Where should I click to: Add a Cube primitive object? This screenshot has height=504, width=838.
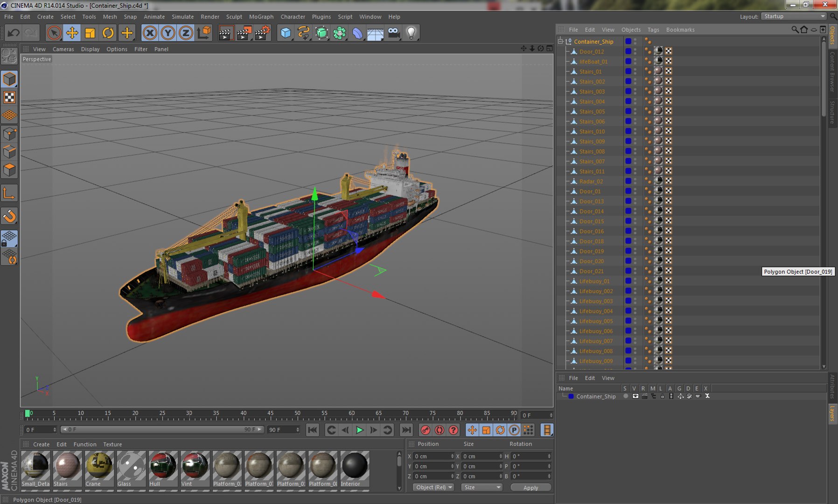286,33
